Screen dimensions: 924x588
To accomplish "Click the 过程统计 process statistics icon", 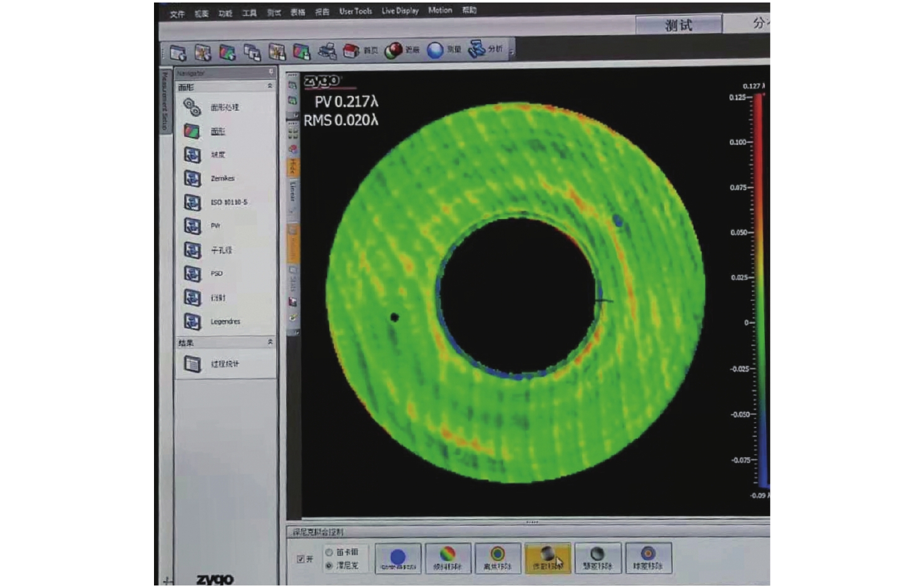I will click(x=192, y=364).
